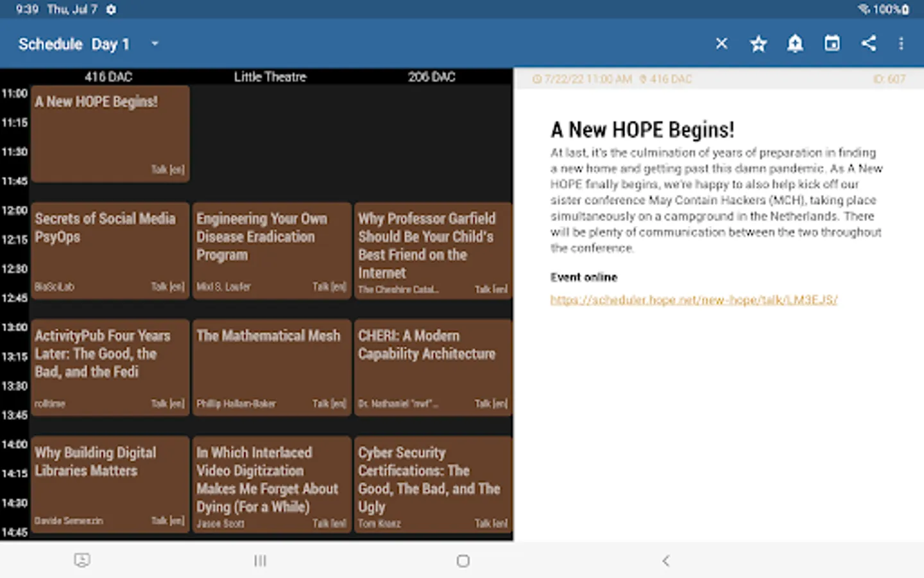Open the Why Professor Garfield talk card
Viewport: 924px width, 578px height.
tap(434, 250)
